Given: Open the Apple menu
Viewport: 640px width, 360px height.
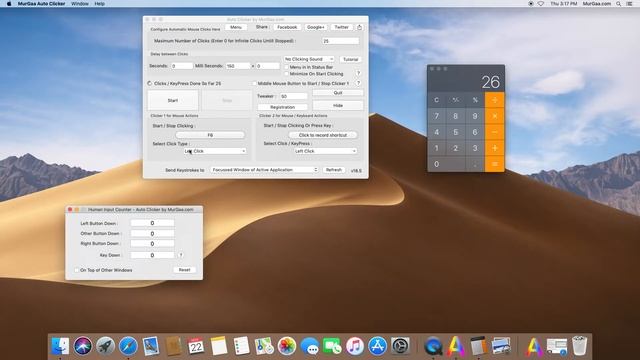Looking at the screenshot, I should click(x=9, y=4).
